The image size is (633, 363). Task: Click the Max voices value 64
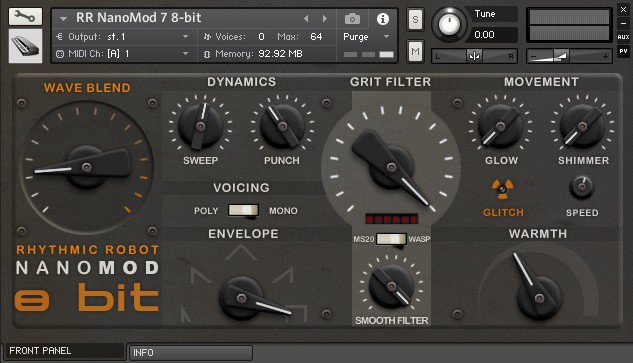316,37
